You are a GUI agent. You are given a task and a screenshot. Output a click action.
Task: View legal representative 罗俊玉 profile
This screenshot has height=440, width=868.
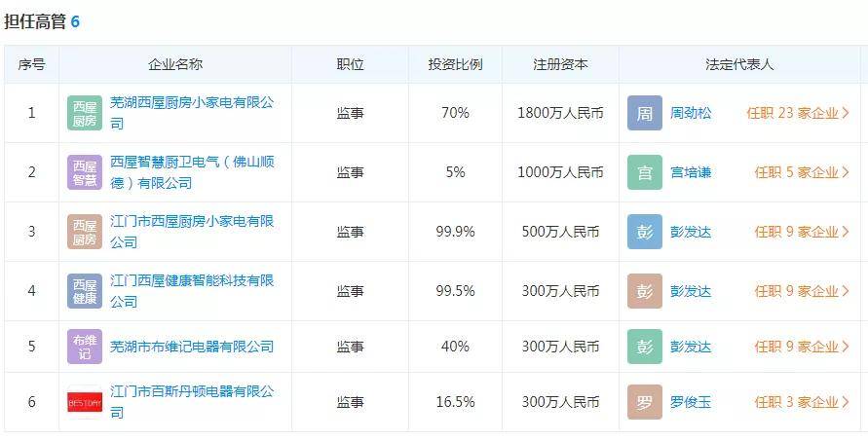click(691, 402)
